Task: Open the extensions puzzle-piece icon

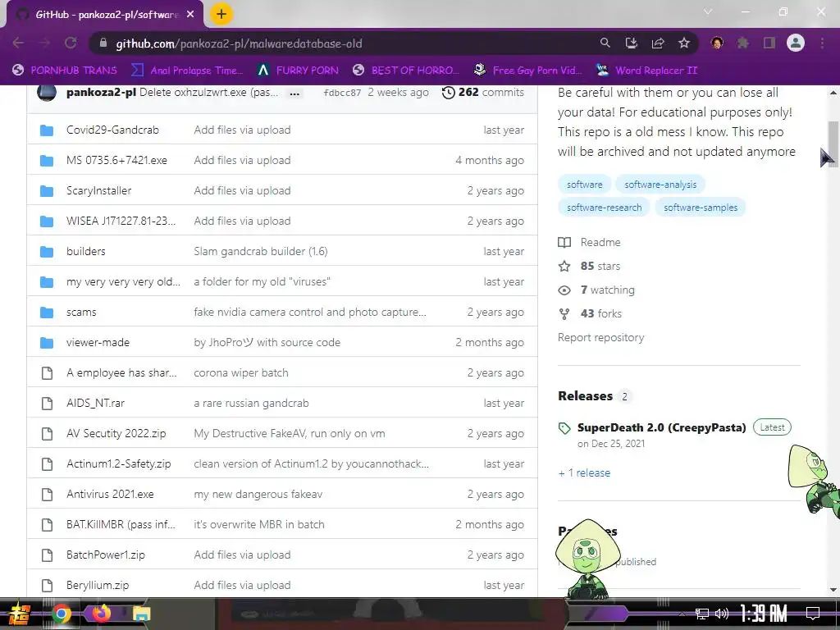Action: coord(743,43)
